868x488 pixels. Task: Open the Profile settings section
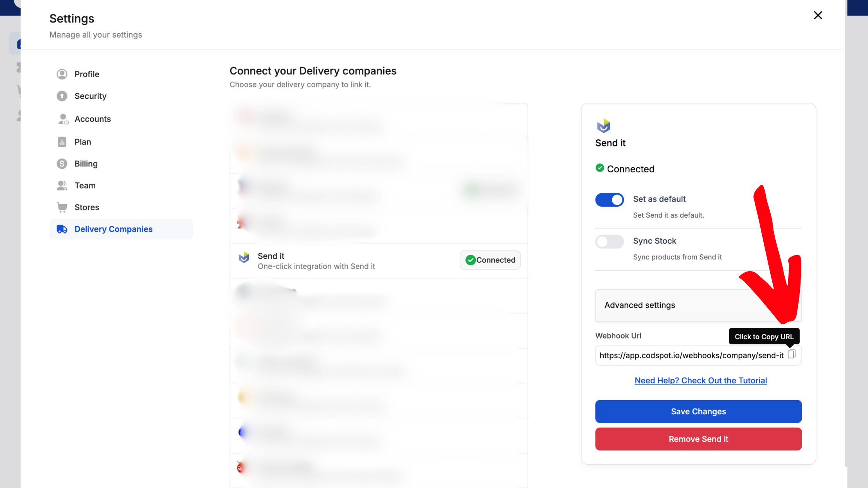click(x=121, y=74)
